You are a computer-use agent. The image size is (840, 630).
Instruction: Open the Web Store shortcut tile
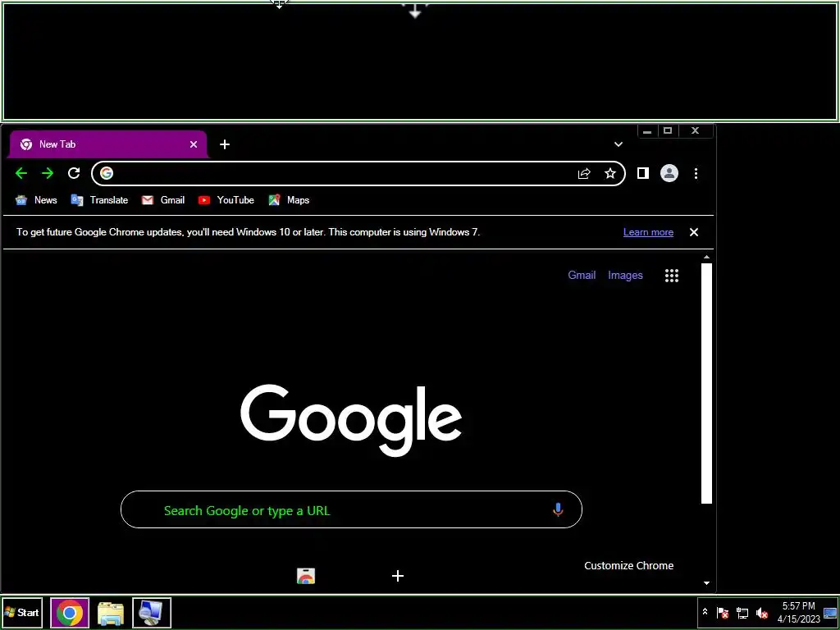pos(306,577)
